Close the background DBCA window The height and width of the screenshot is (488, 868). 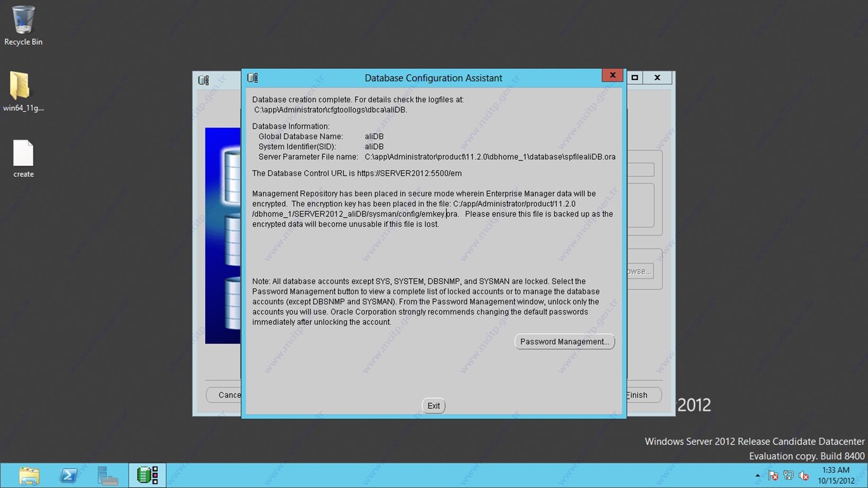[x=657, y=77]
